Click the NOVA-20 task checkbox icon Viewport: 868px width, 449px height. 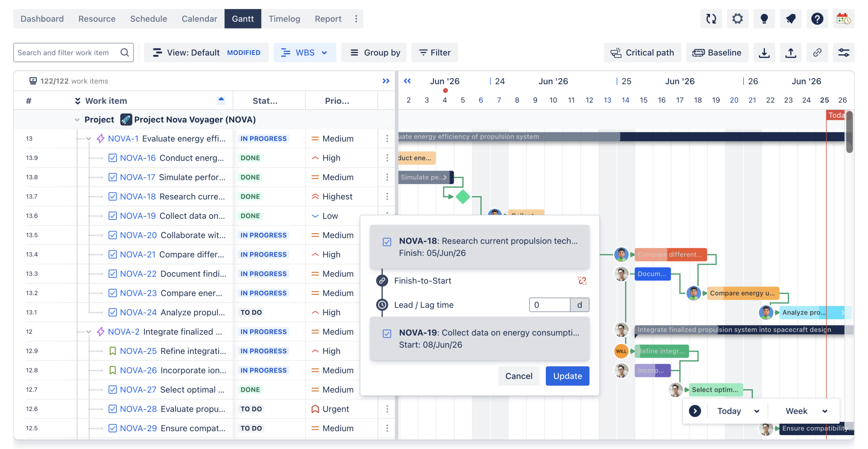(113, 235)
